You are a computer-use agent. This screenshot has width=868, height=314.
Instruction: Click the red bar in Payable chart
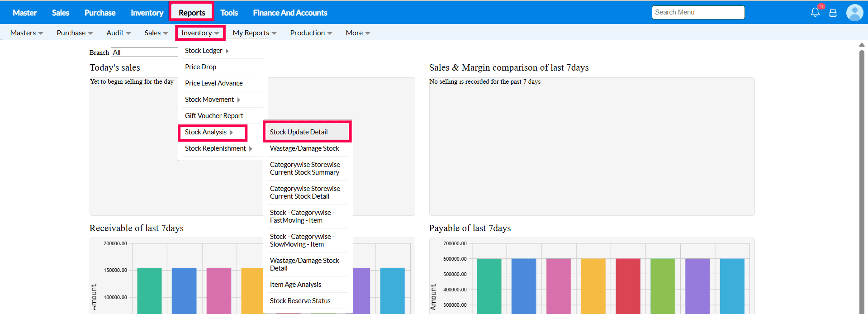(628, 285)
